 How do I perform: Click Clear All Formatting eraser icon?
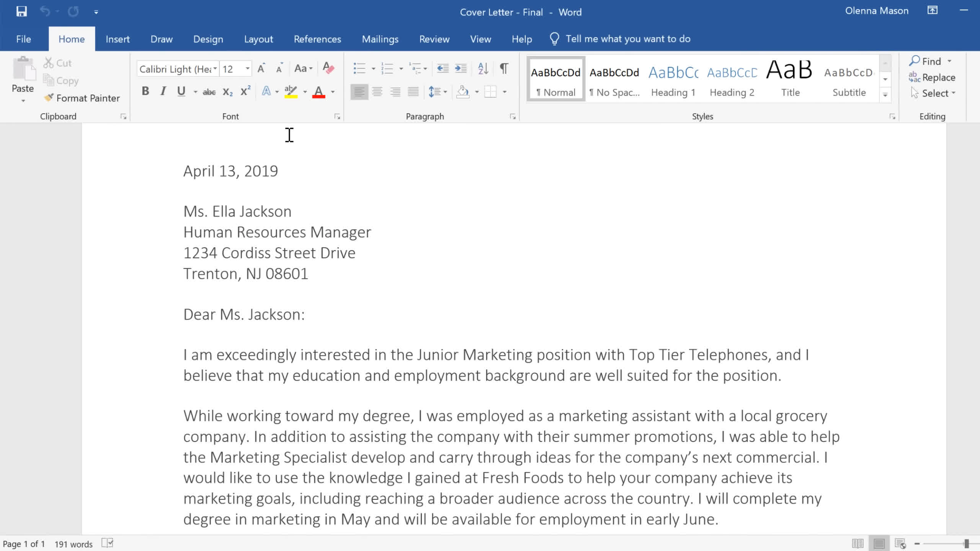click(x=328, y=68)
